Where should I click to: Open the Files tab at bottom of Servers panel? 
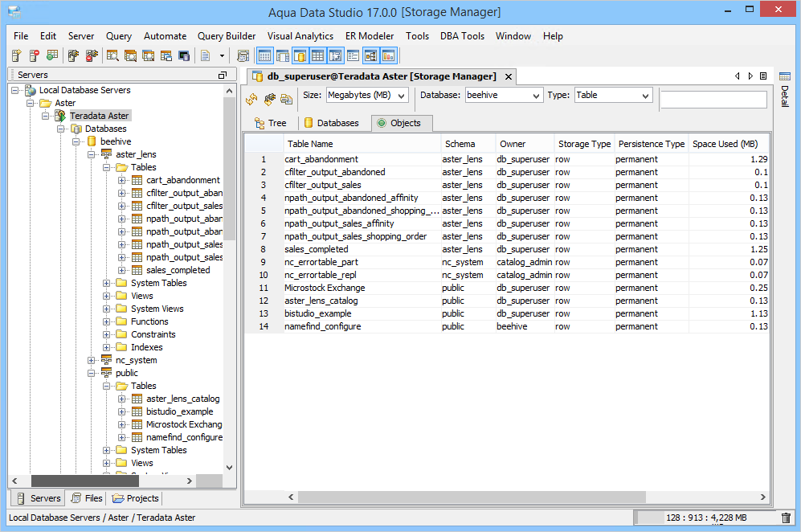(x=88, y=498)
